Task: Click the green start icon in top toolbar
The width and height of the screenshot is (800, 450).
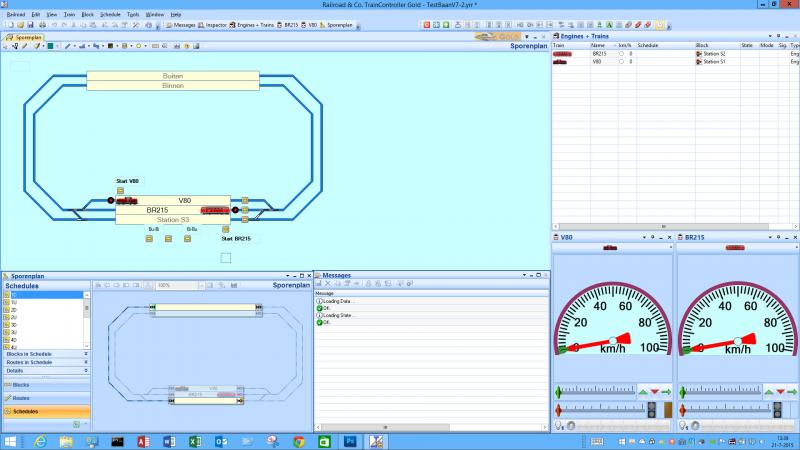Action: (x=446, y=25)
